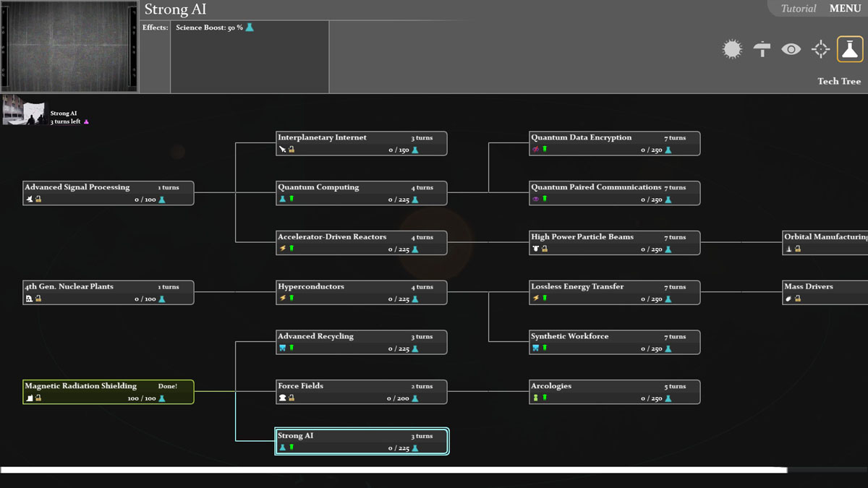Click rocket icon in Orbital Manufacturing
The image size is (868, 488).
coord(789,249)
